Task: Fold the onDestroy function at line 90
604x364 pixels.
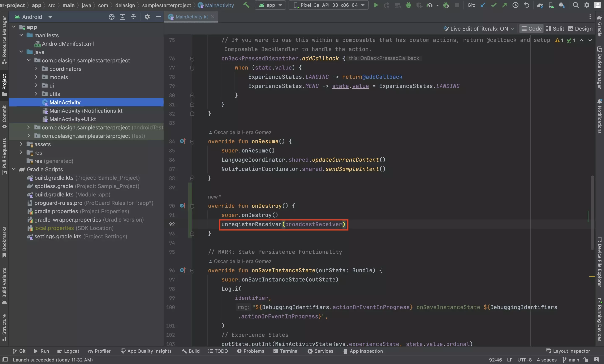Action: pyautogui.click(x=192, y=206)
